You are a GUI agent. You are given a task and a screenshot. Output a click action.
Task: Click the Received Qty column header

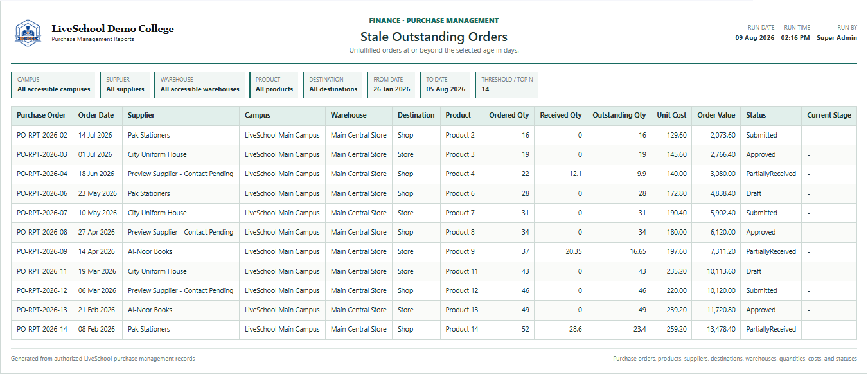pos(560,116)
